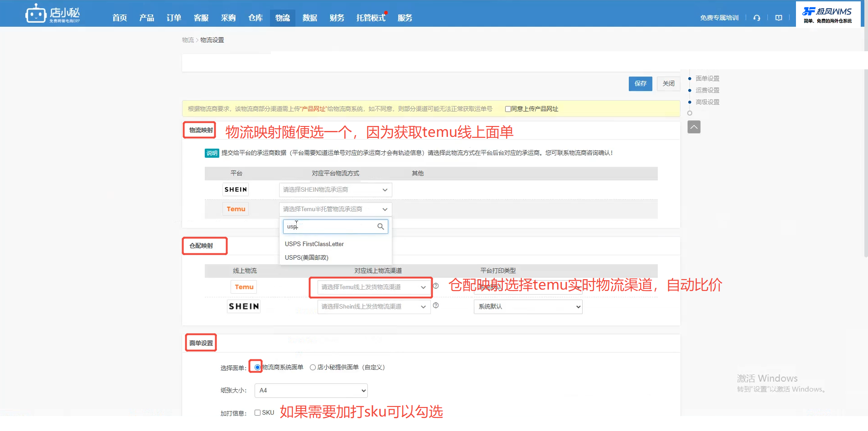Jump to 高级设置 anchor in sidebar
Image resolution: width=868 pixels, height=431 pixels.
[x=707, y=102]
